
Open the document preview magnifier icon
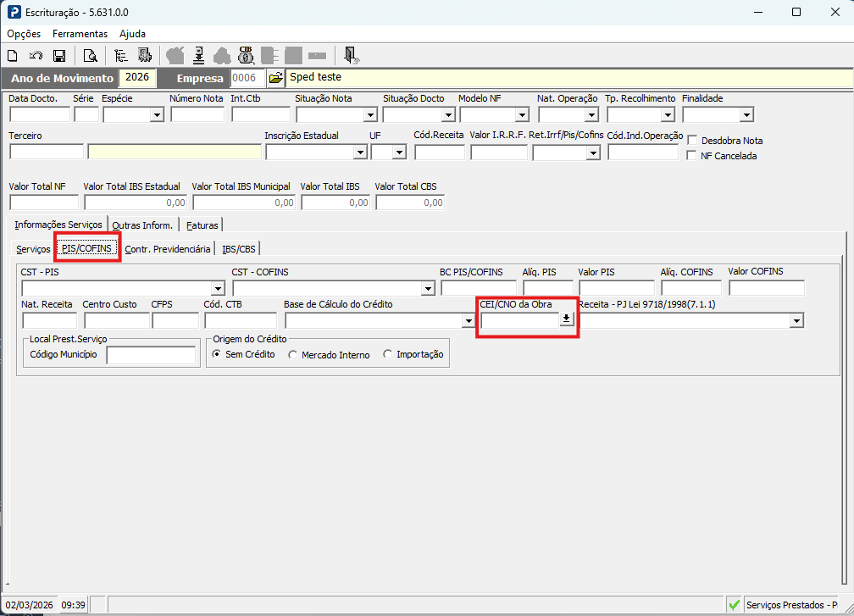click(x=90, y=56)
